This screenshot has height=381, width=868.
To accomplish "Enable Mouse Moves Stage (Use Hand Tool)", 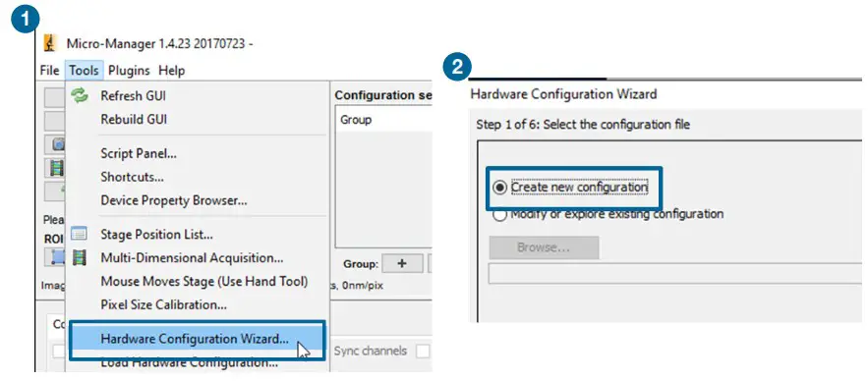I will tap(203, 281).
